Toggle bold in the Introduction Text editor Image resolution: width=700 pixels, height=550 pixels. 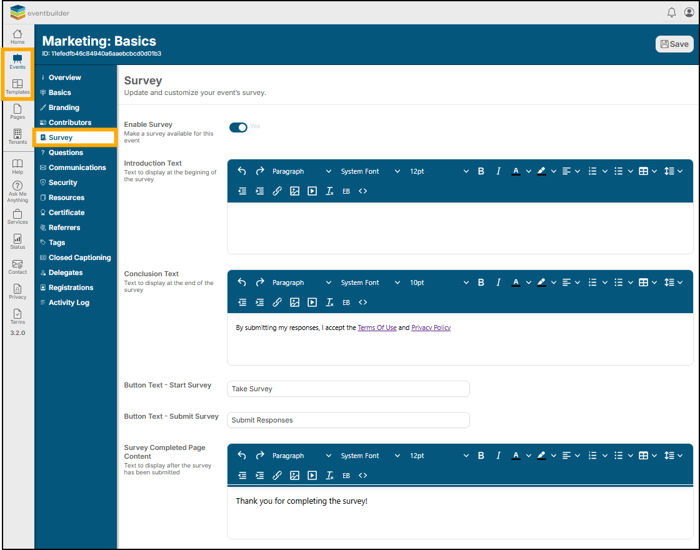[481, 171]
